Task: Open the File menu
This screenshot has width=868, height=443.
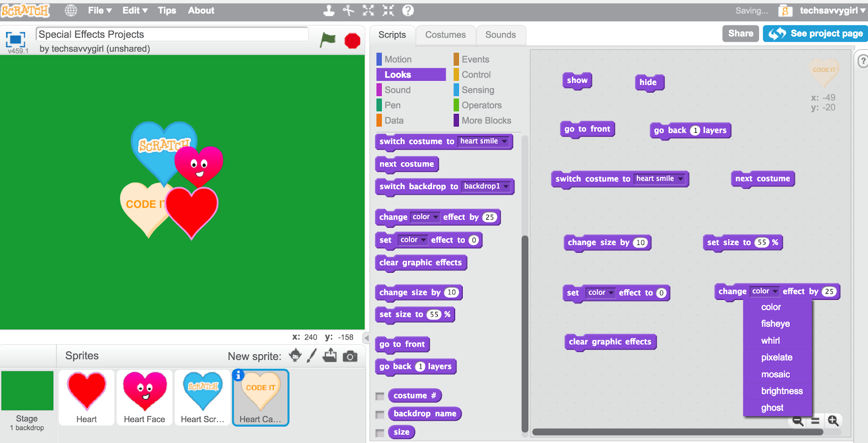Action: click(100, 10)
